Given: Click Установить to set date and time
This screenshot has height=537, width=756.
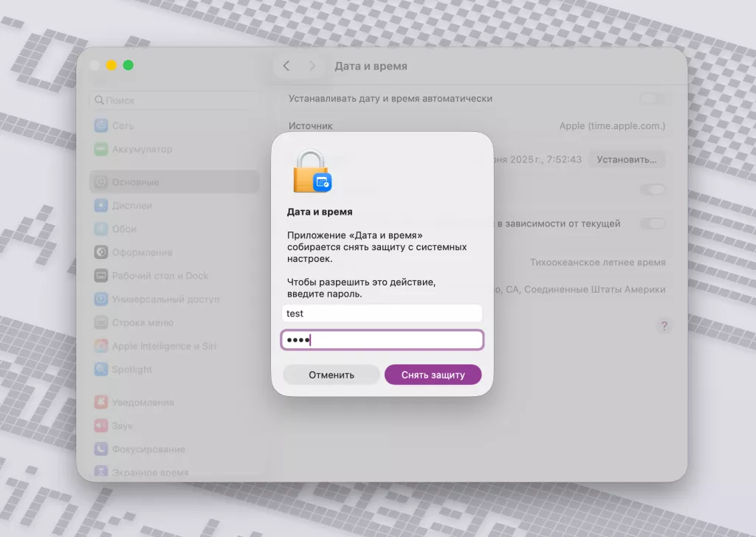Looking at the screenshot, I should [x=626, y=159].
